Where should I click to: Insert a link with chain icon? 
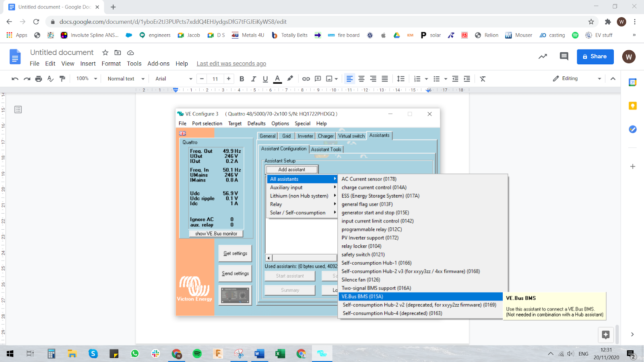(x=306, y=79)
